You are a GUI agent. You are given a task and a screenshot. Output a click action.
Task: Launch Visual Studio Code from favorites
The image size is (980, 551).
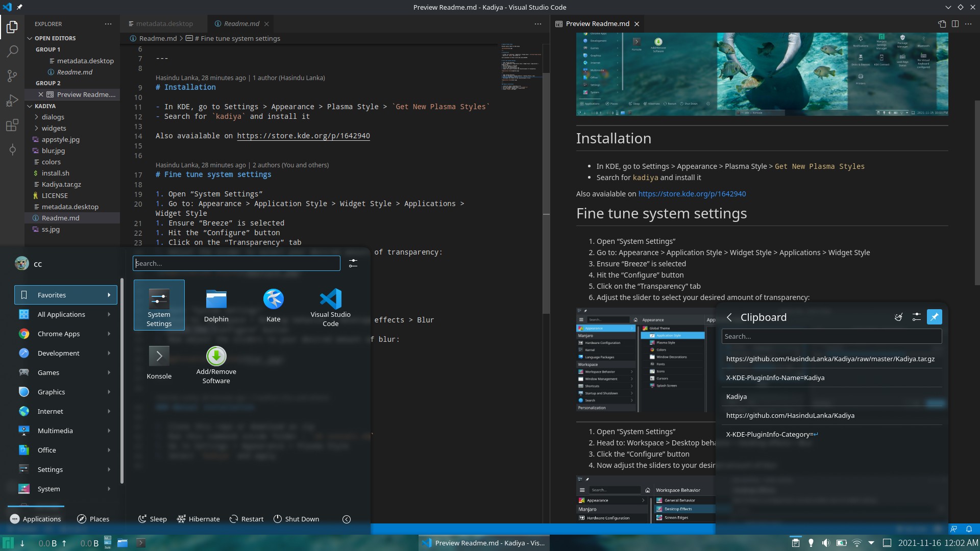click(x=331, y=305)
